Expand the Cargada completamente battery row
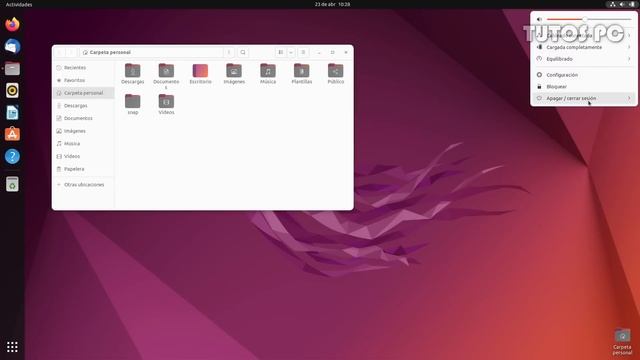 pyautogui.click(x=584, y=47)
